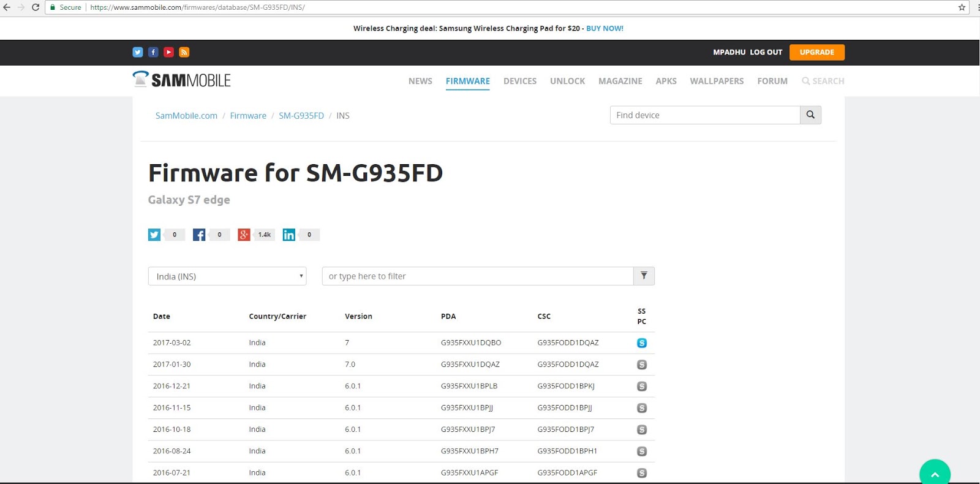This screenshot has height=484, width=980.
Task: Go to Firmware breadcrumb link
Action: click(x=248, y=116)
